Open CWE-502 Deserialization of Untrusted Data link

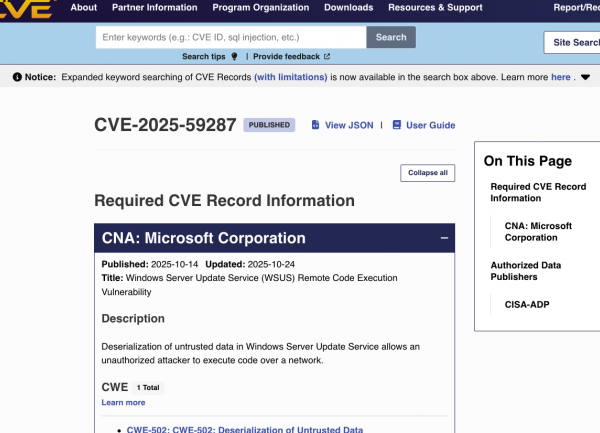pos(245,429)
